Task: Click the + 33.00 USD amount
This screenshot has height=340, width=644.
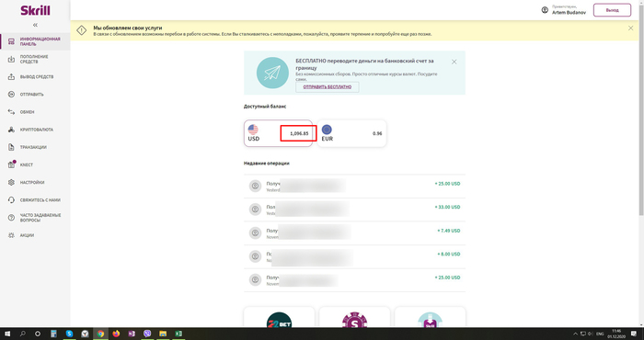Action: [447, 207]
